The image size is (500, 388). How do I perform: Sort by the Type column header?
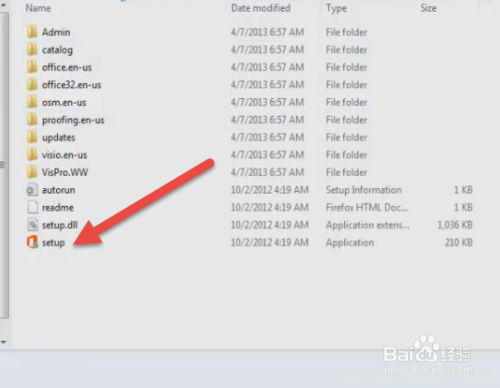pos(336,8)
